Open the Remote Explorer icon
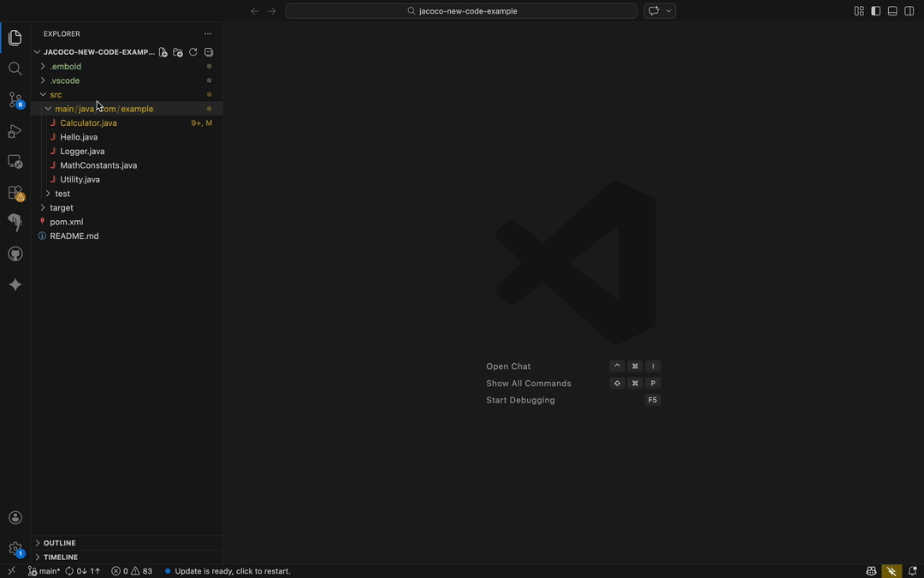This screenshot has width=924, height=578. [15, 162]
